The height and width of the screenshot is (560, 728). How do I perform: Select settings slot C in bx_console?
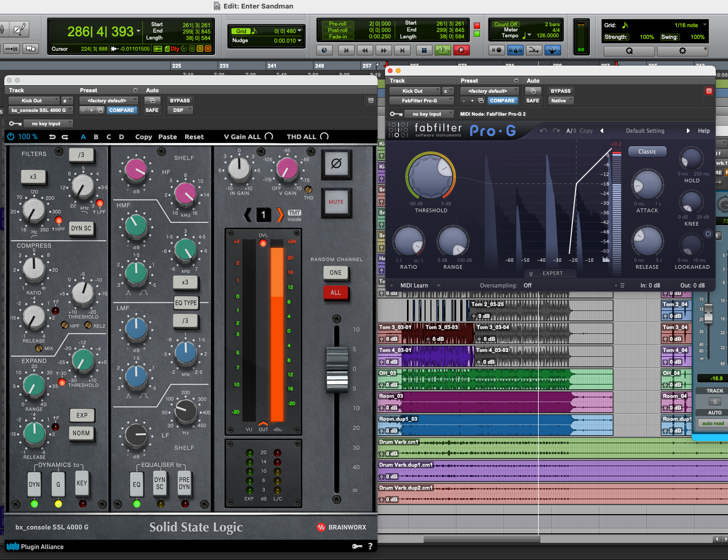(109, 137)
